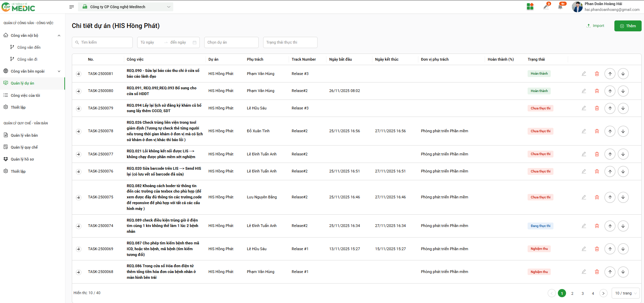The image size is (644, 303).
Task: Open Công việc của tôi in sidebar
Action: (25, 95)
